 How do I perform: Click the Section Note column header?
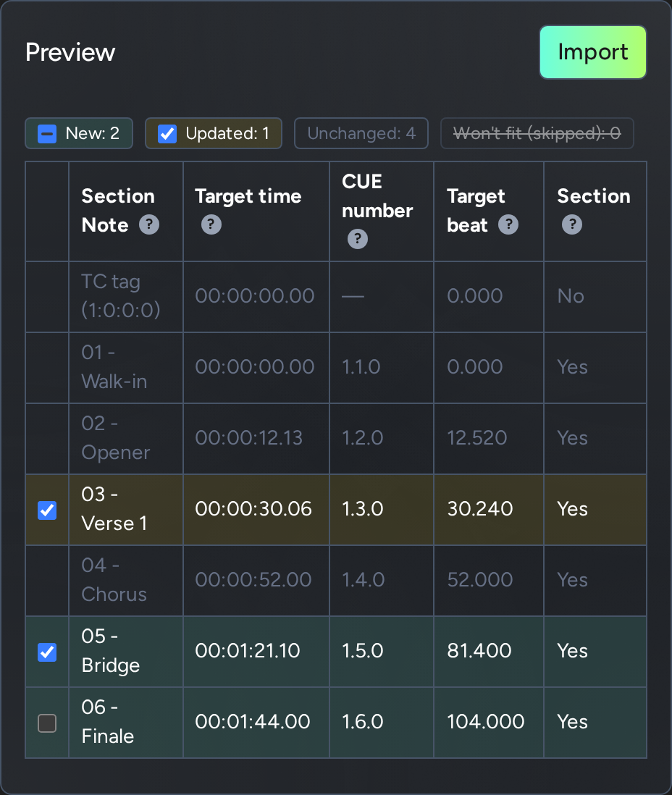pos(126,211)
